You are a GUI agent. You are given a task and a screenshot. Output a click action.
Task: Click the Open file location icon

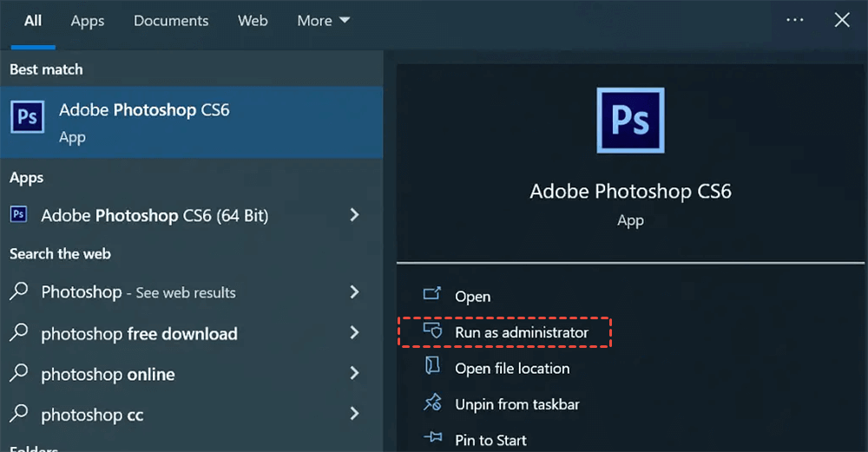(431, 367)
